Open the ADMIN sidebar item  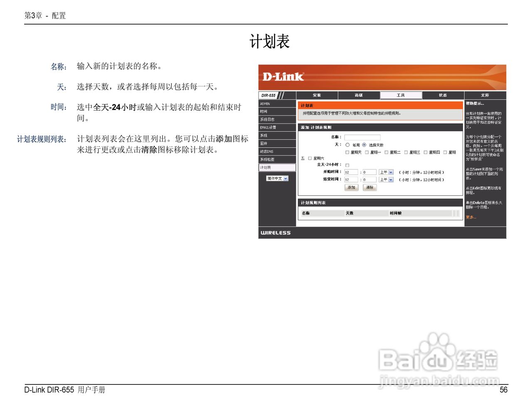click(277, 104)
